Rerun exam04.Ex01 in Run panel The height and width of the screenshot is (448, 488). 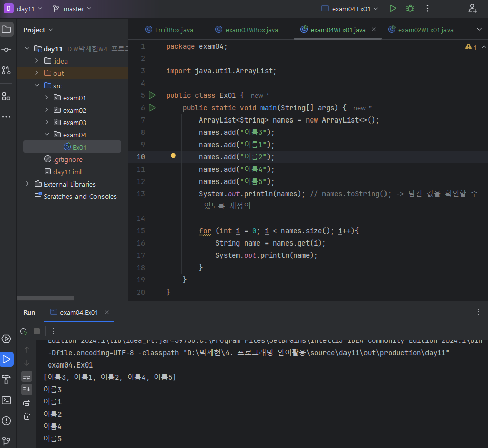click(24, 331)
